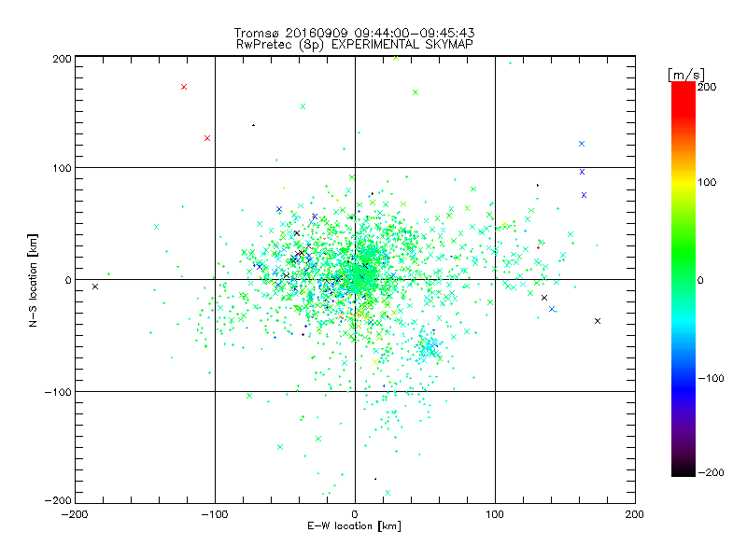Click the '[m/s]' colorbar unit label
Image resolution: width=747 pixels, height=560 pixels.
tap(686, 75)
